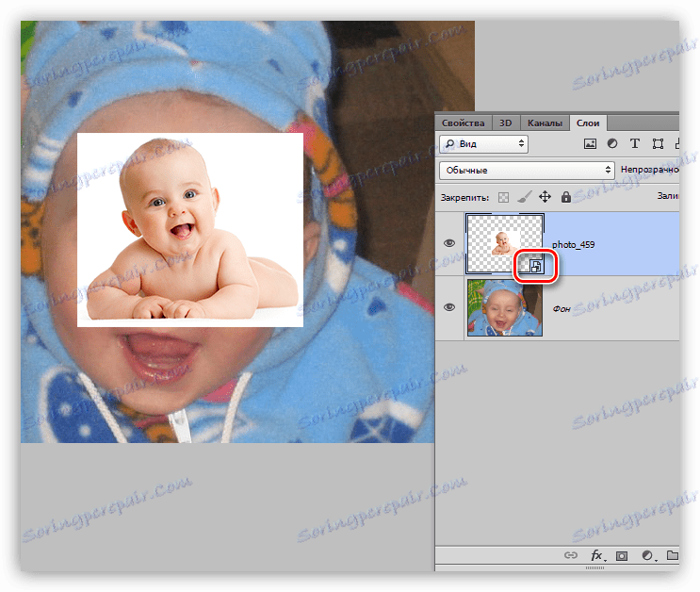This screenshot has height=592, width=700.
Task: Toggle lock position move icon
Action: click(x=545, y=197)
